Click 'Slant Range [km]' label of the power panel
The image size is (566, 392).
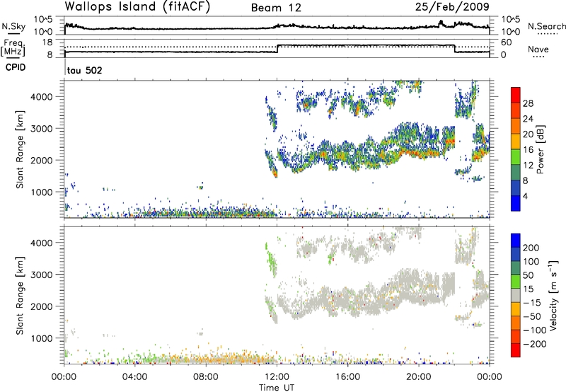(20, 149)
